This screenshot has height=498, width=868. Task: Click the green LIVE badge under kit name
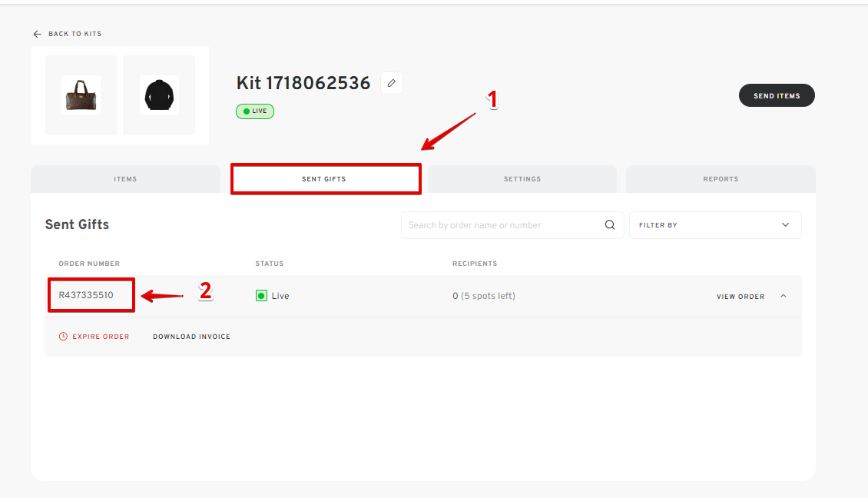tap(255, 111)
